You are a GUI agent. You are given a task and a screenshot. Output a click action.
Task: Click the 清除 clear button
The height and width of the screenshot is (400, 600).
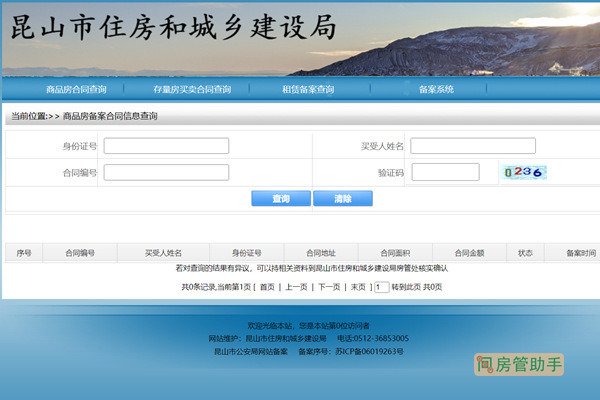coord(343,198)
